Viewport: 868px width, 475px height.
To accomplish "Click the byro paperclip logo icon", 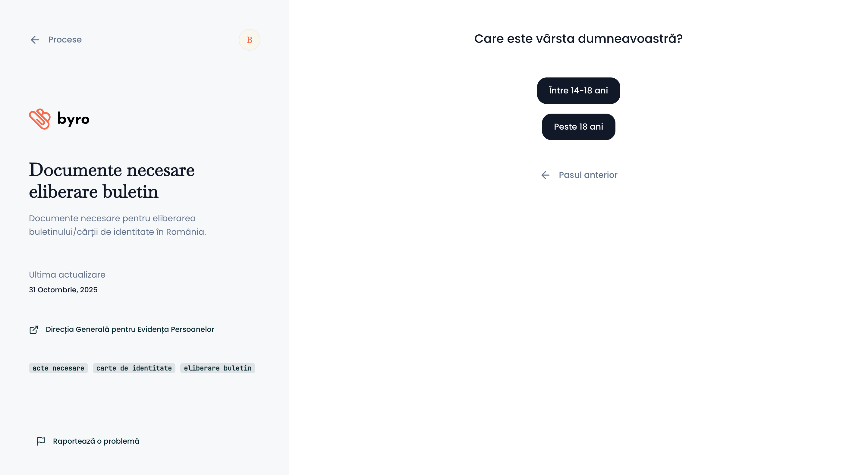I will [x=40, y=119].
